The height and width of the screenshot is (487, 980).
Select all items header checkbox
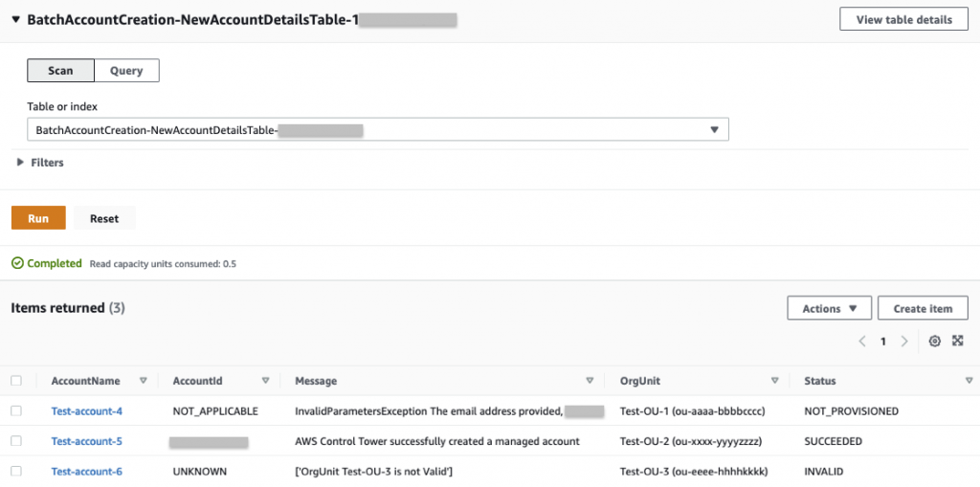click(x=16, y=380)
